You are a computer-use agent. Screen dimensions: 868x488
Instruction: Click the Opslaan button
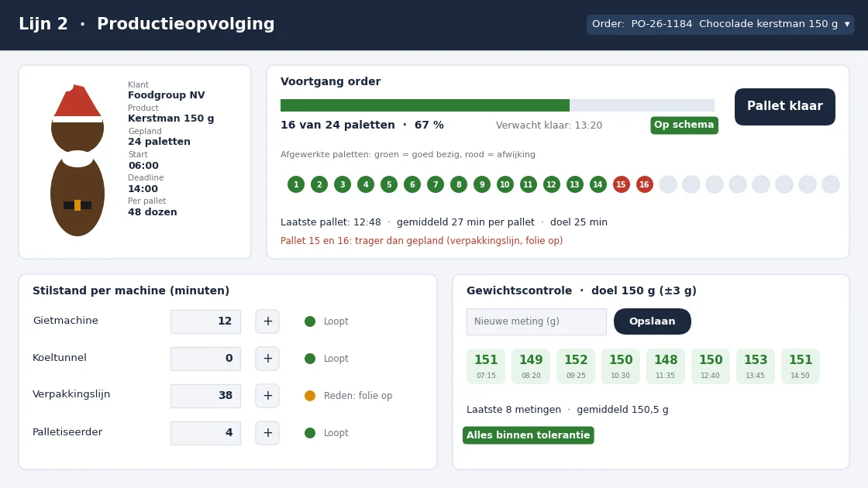[x=652, y=321]
